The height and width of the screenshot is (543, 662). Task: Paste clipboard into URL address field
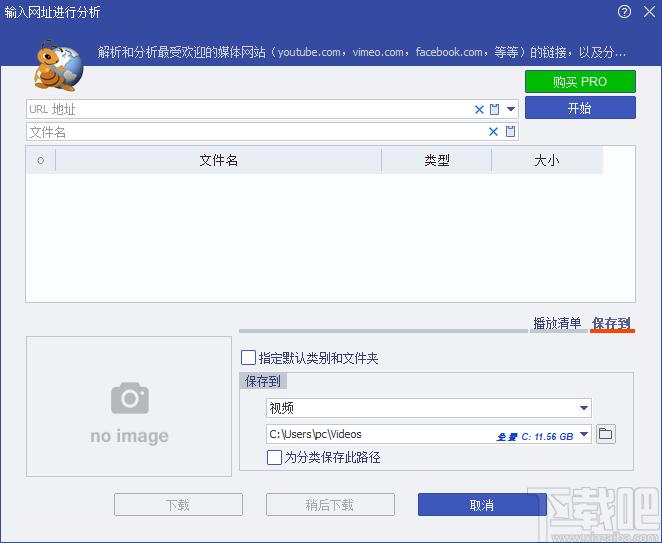pyautogui.click(x=494, y=109)
